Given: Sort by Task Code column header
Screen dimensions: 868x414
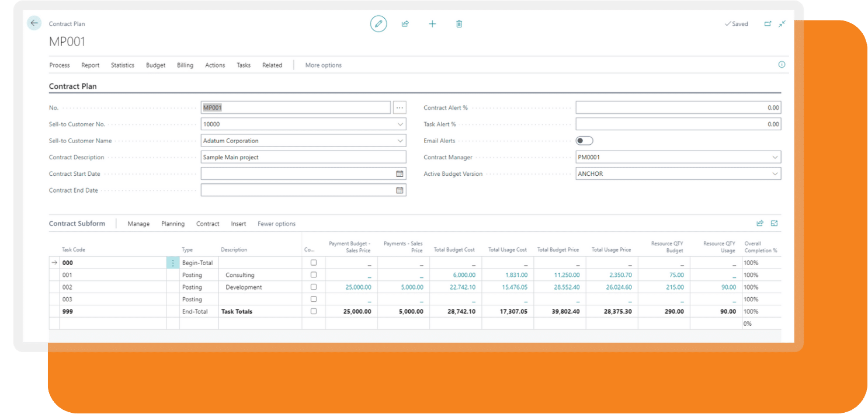Looking at the screenshot, I should click(x=74, y=250).
